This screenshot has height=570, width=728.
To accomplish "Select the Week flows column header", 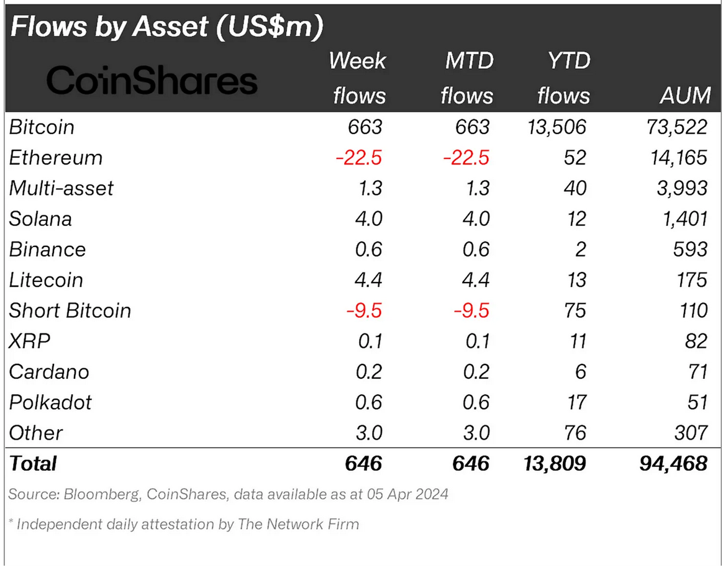I will coord(358,78).
